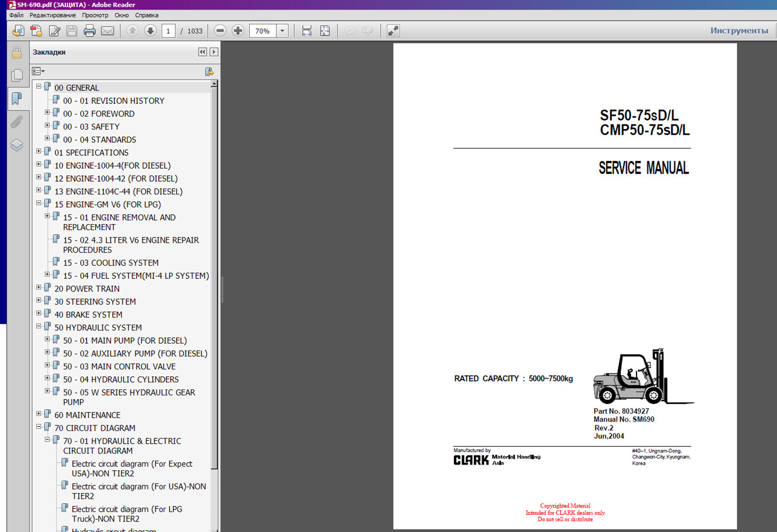Open the Attachments paperclip panel

(17, 122)
